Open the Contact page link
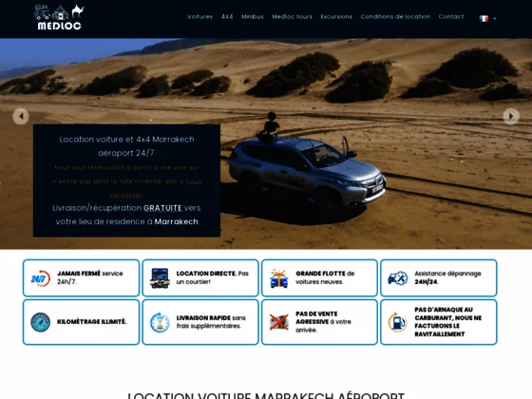 point(451,17)
